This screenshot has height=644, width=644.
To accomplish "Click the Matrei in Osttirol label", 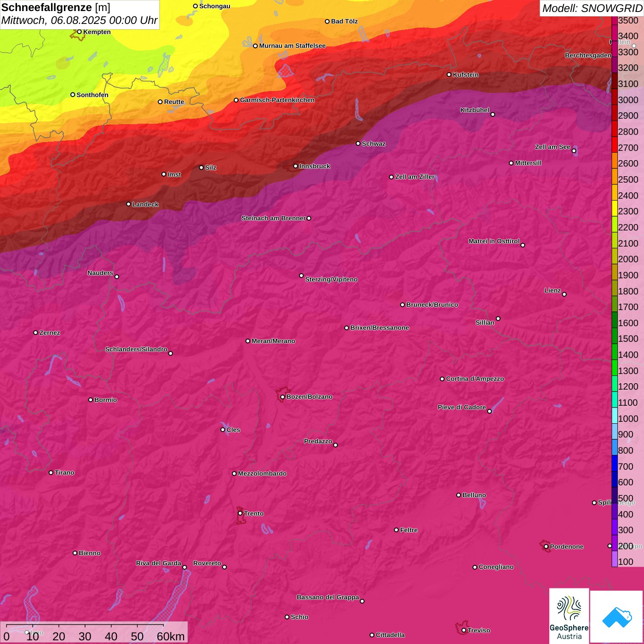I will pyautogui.click(x=494, y=241).
